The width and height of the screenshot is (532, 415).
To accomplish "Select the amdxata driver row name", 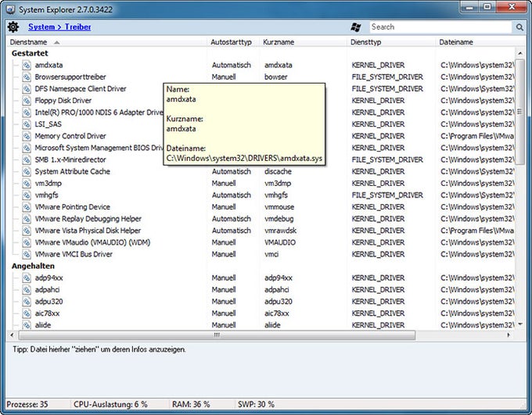I will [49, 65].
